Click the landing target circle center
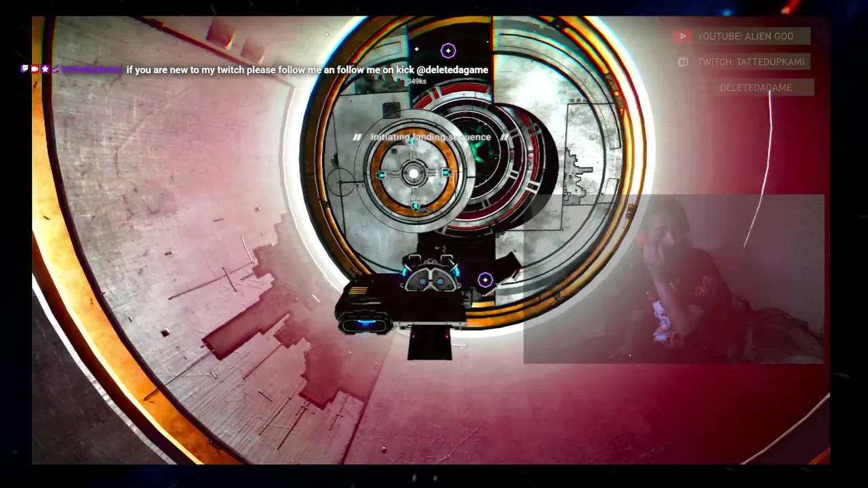Screen dimensions: 868x488 [414, 174]
